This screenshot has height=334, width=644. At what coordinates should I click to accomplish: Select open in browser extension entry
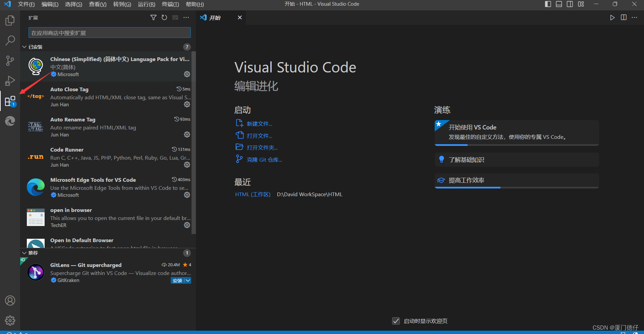click(106, 217)
